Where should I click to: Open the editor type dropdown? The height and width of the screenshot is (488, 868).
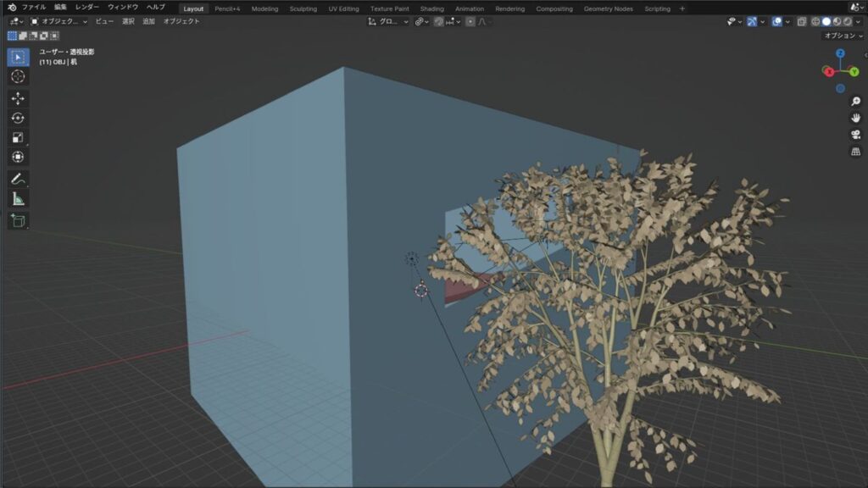click(x=17, y=21)
